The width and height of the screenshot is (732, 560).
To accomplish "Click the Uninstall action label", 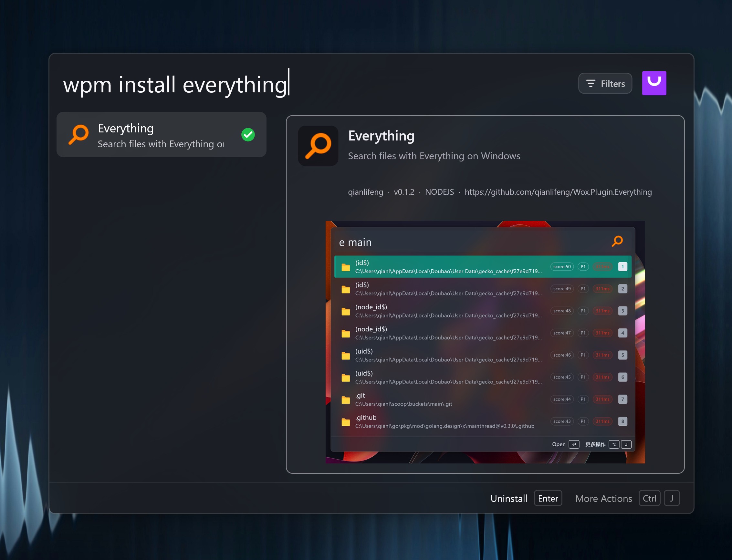I will (509, 498).
